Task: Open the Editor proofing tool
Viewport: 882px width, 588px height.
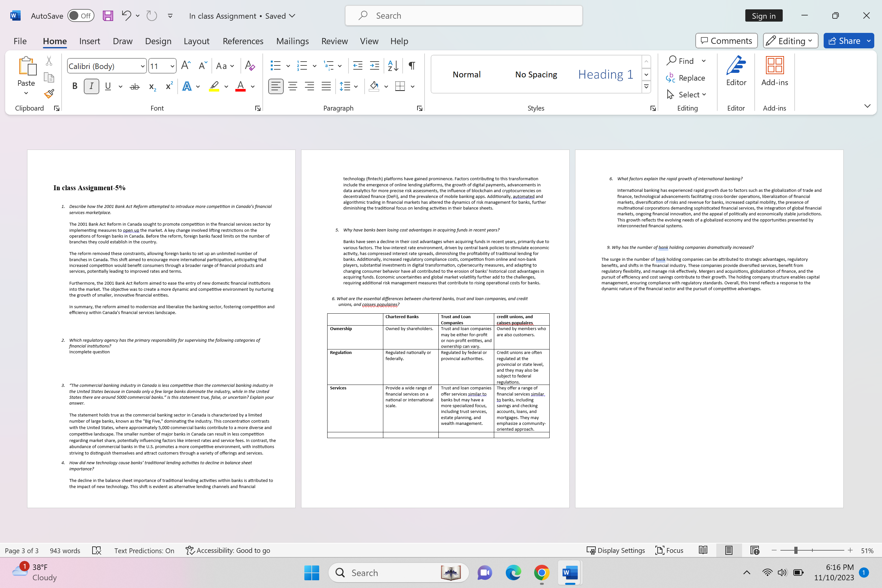Action: [736, 71]
